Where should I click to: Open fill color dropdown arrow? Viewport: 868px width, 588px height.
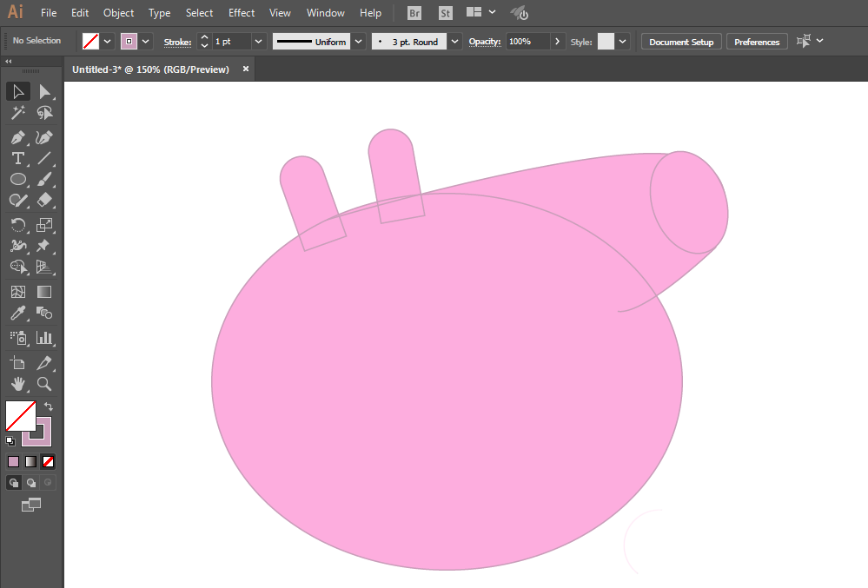tap(108, 42)
